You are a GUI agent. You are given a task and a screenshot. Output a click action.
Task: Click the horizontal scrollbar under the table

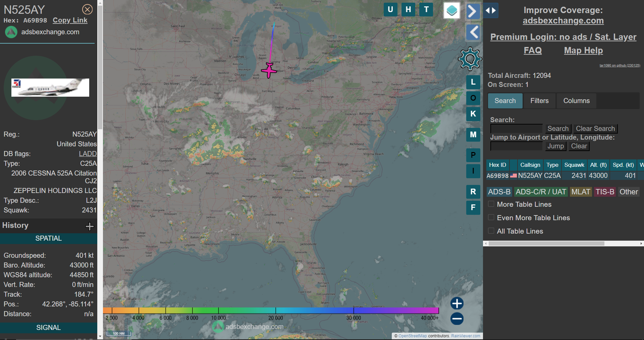[546, 243]
